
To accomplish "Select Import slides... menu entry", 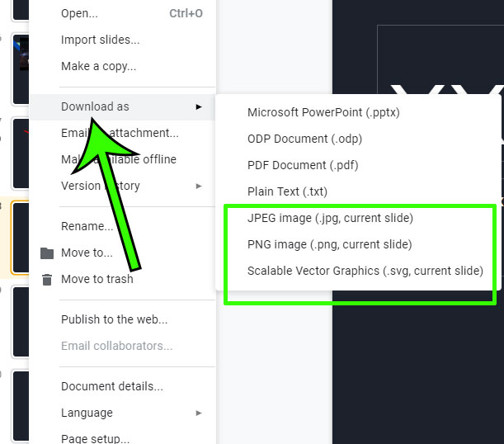I will click(100, 40).
